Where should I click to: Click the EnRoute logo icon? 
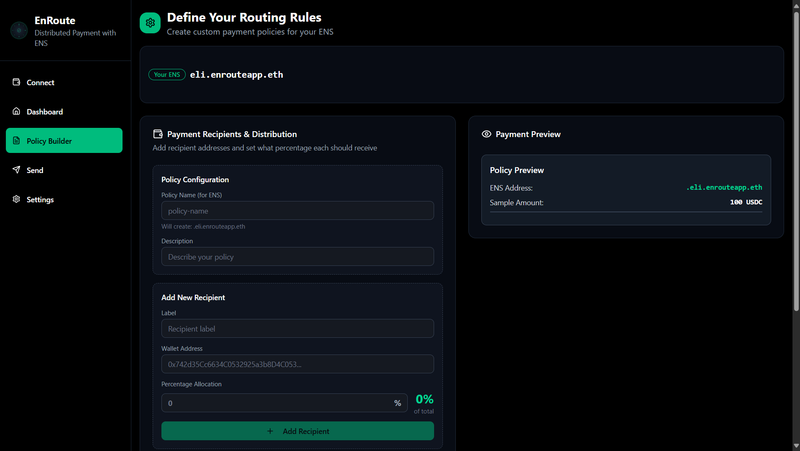tap(19, 31)
